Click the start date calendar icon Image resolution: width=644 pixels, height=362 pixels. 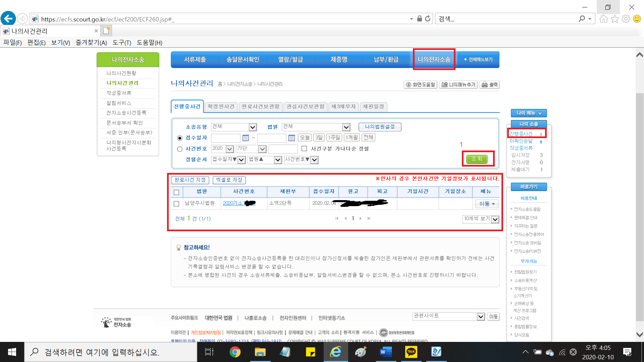[x=246, y=138]
